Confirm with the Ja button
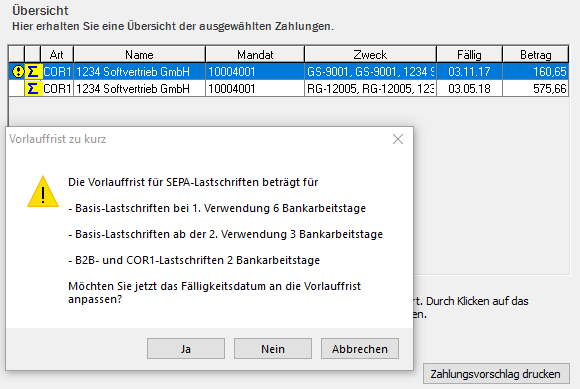Viewport: 580px width, 389px height. pos(186,348)
